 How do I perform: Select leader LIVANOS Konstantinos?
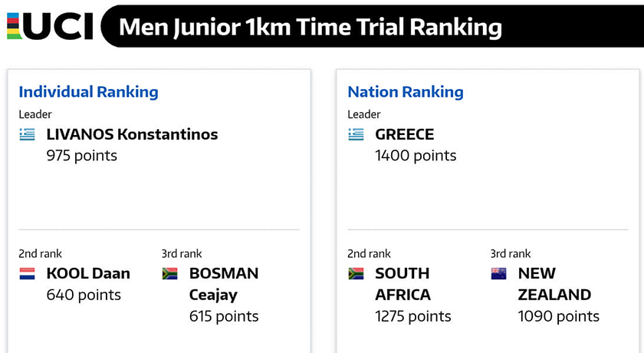[132, 134]
